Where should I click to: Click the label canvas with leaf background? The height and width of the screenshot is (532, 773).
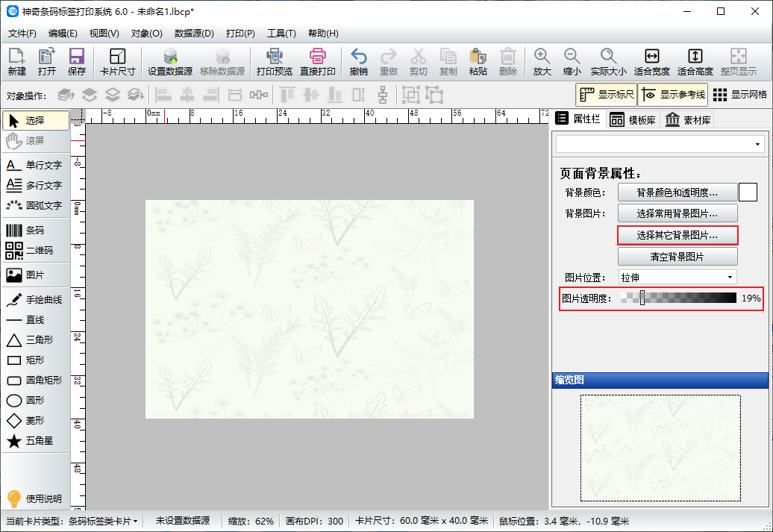click(x=310, y=309)
